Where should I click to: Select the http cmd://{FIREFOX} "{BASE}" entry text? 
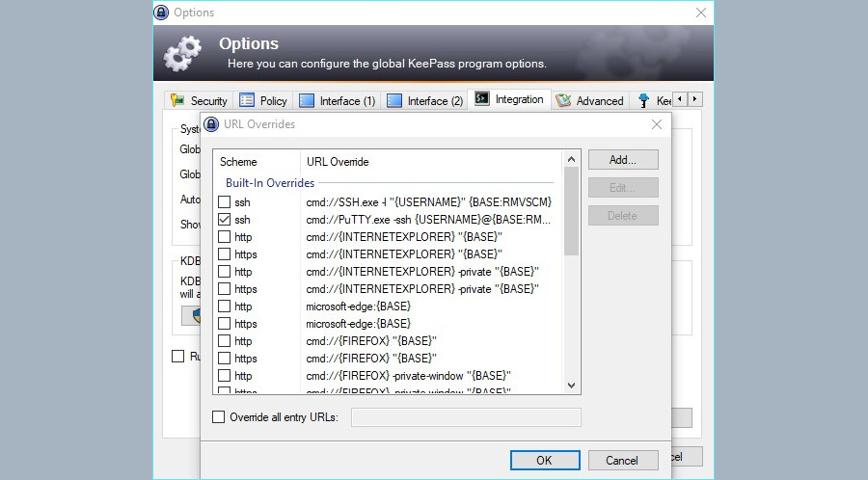pyautogui.click(x=371, y=340)
